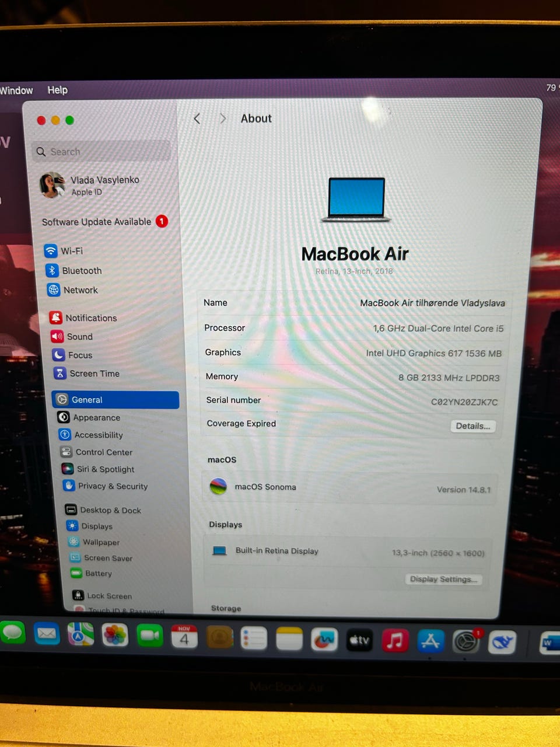The height and width of the screenshot is (747, 560).
Task: Open Battery settings
Action: click(x=91, y=573)
